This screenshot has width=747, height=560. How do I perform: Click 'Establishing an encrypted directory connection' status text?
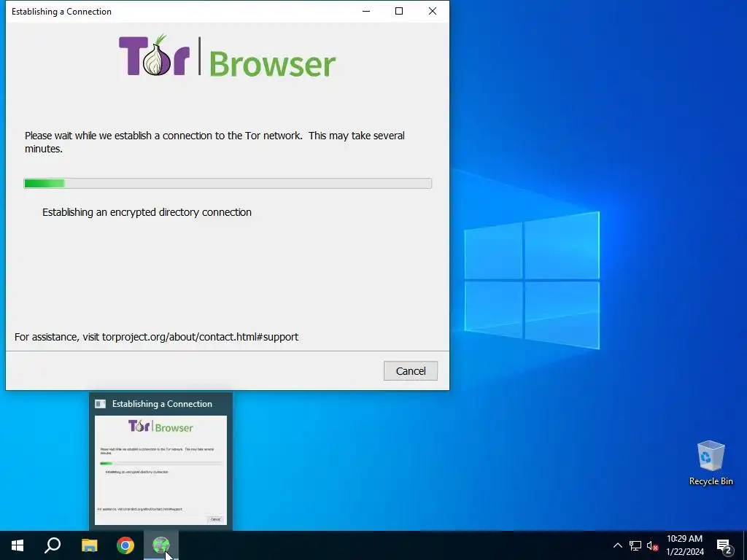(x=147, y=212)
